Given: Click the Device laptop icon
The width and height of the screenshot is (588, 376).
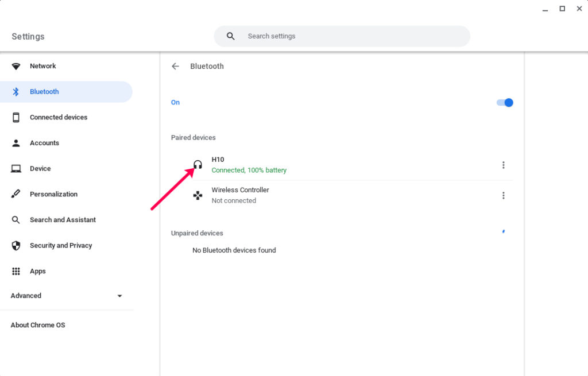Looking at the screenshot, I should 16,169.
